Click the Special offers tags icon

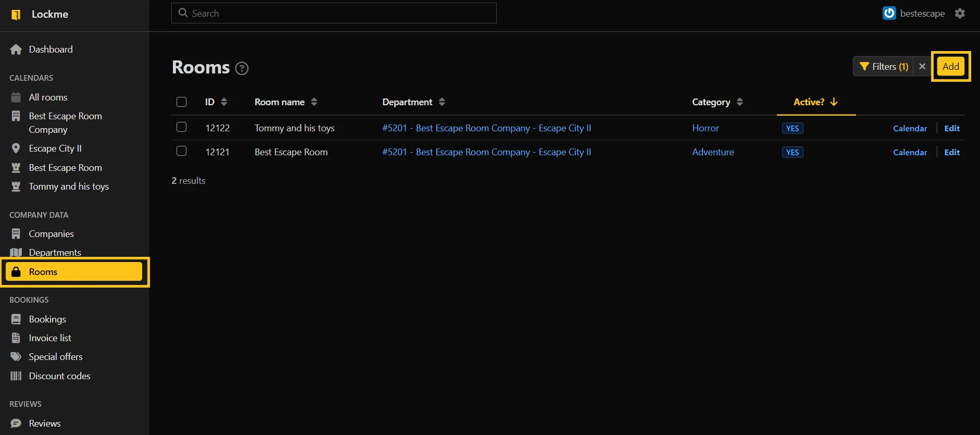[16, 357]
